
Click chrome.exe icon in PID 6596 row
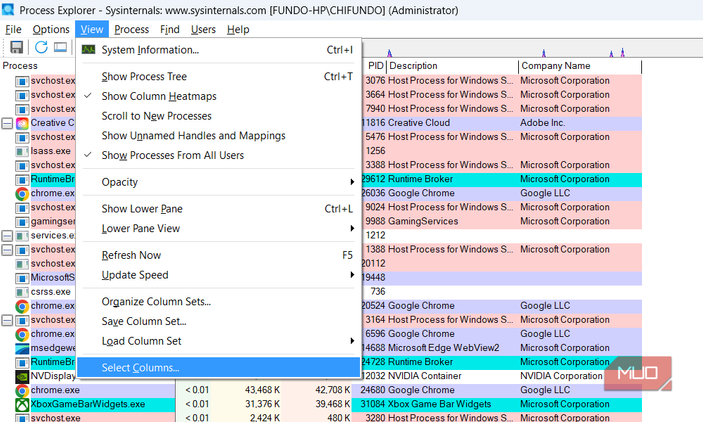[22, 335]
